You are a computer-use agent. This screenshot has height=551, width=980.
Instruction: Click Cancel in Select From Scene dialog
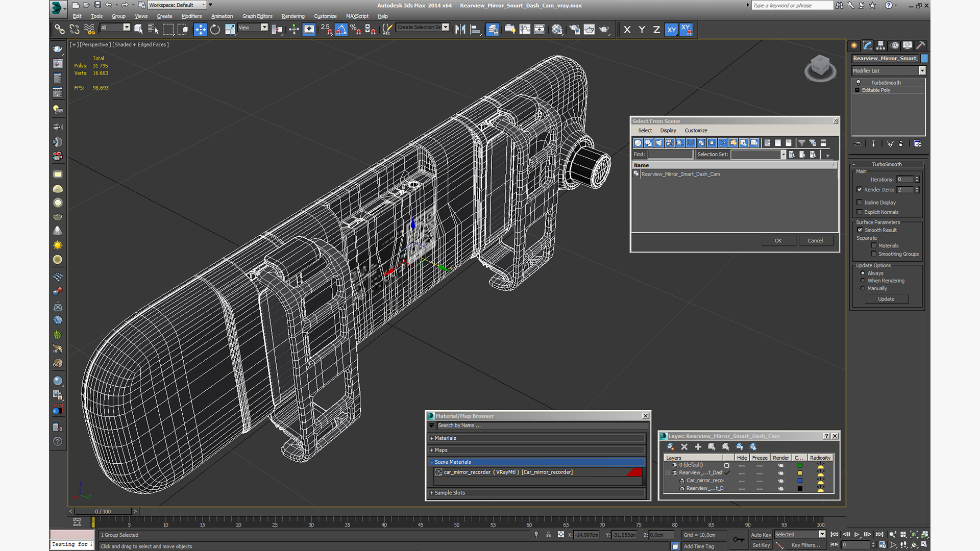coord(815,241)
